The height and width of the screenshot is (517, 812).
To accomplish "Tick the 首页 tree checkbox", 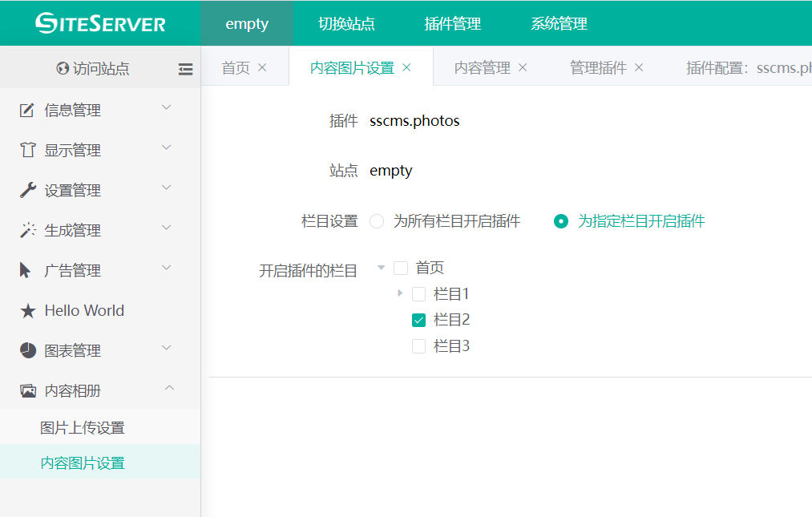I will click(x=401, y=269).
